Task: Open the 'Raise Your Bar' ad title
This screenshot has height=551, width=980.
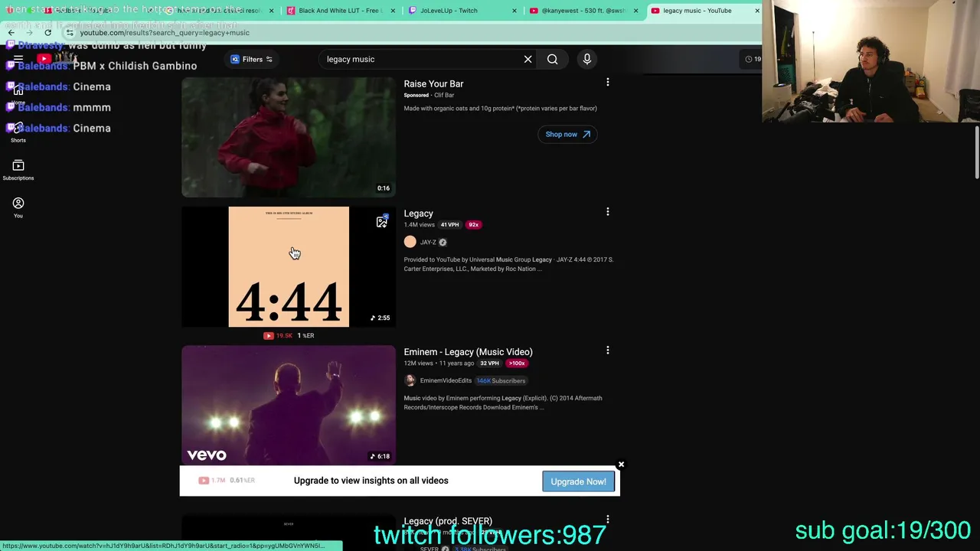Action: pos(433,83)
